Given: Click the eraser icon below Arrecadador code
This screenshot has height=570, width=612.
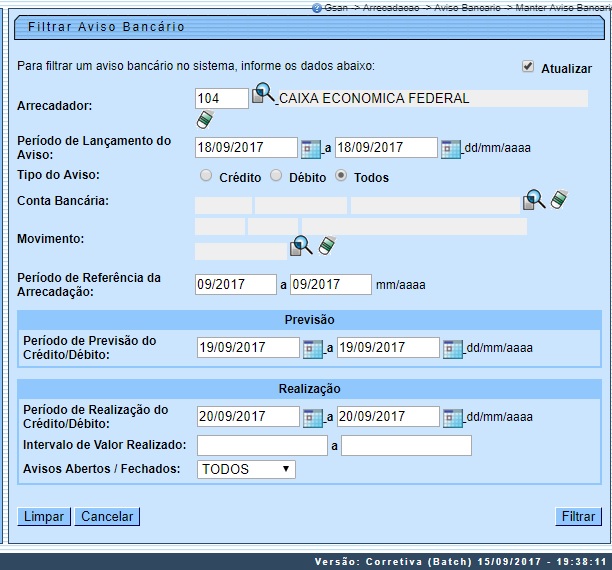Looking at the screenshot, I should [x=205, y=121].
